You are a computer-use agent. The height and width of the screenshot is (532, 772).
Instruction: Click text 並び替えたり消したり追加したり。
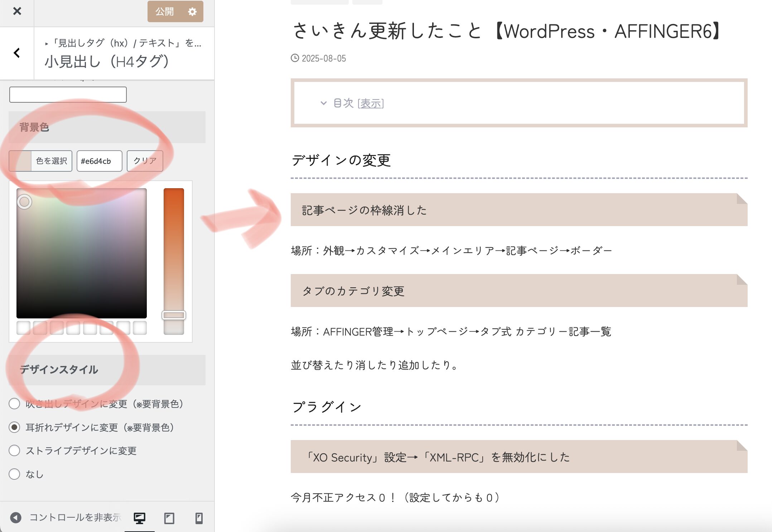coord(375,365)
